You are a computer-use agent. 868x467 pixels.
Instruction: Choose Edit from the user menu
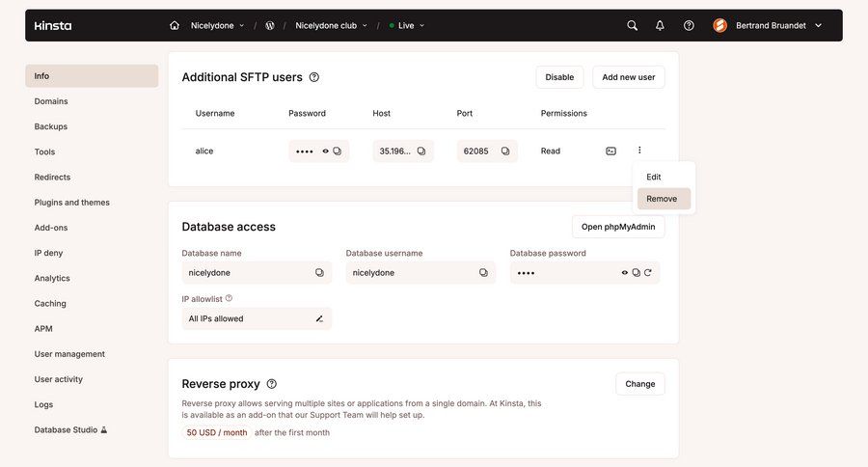(x=664, y=177)
